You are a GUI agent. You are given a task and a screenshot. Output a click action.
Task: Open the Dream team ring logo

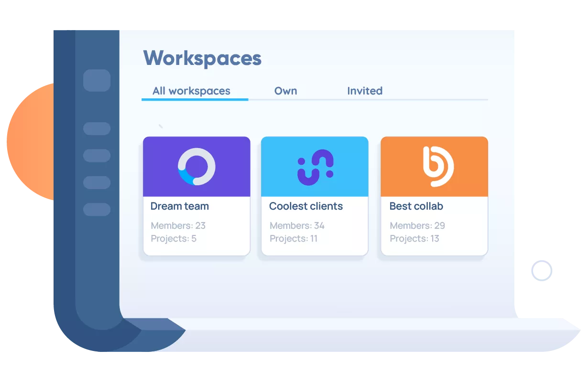click(196, 167)
